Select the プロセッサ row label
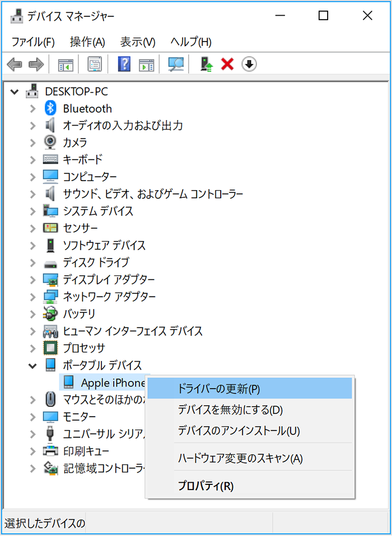392x536 pixels. pyautogui.click(x=83, y=348)
